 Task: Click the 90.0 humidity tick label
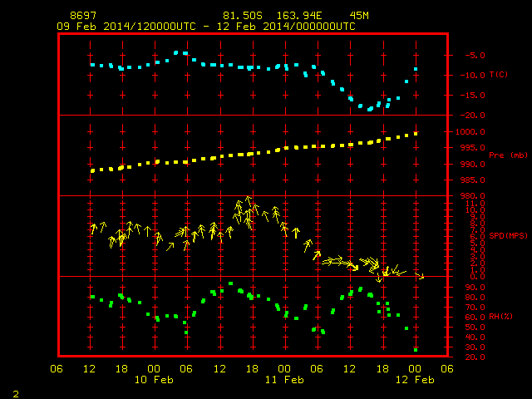tap(475, 288)
